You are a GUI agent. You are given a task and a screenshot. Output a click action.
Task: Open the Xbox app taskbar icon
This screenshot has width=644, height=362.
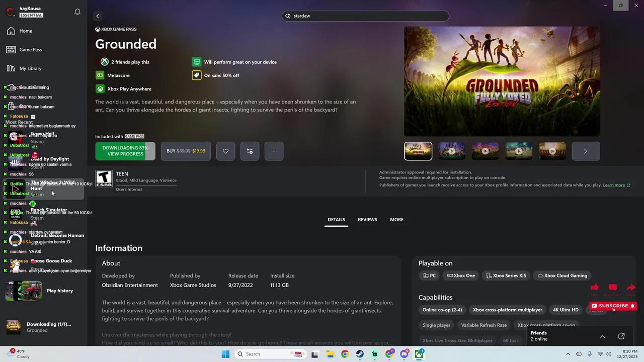419,354
